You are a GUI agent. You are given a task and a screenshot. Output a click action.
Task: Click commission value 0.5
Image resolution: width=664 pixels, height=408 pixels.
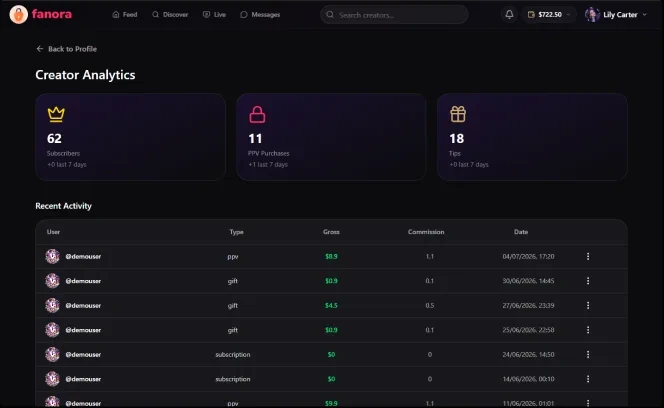pos(429,305)
